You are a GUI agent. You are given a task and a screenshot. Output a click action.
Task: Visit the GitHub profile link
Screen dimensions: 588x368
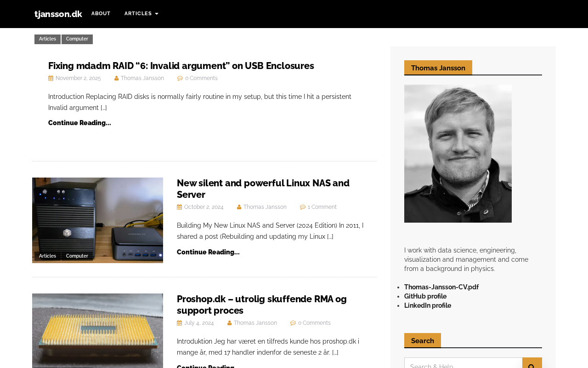(x=425, y=296)
